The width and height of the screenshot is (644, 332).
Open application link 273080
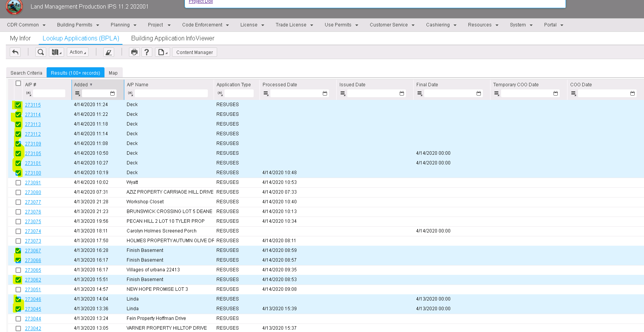pos(33,192)
